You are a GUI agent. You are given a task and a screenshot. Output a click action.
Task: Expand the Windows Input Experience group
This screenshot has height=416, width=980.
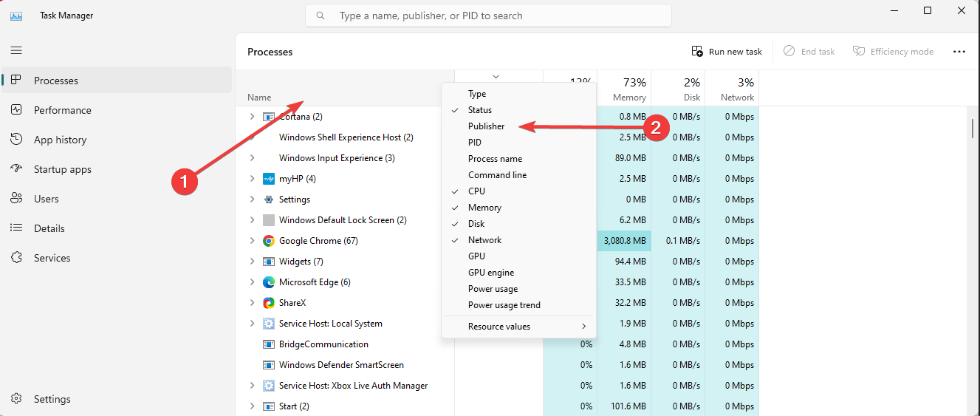pos(252,158)
